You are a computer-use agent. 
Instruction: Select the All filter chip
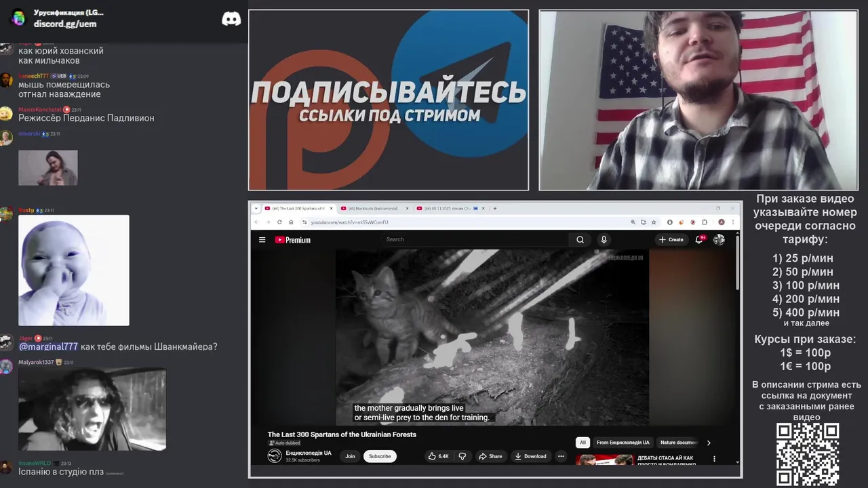point(582,443)
